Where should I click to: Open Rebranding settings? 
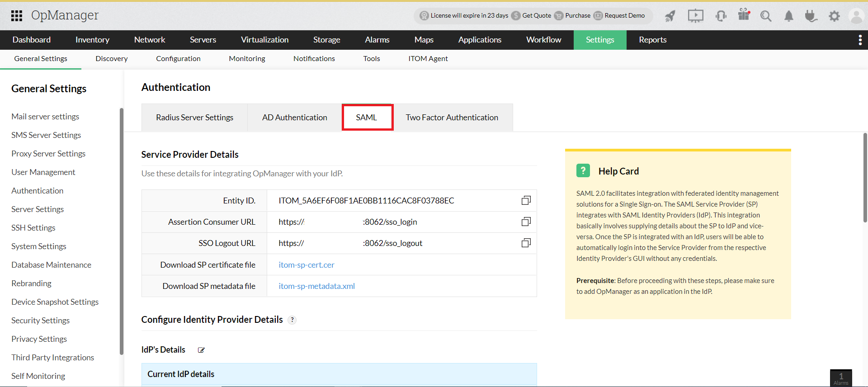pos(32,283)
